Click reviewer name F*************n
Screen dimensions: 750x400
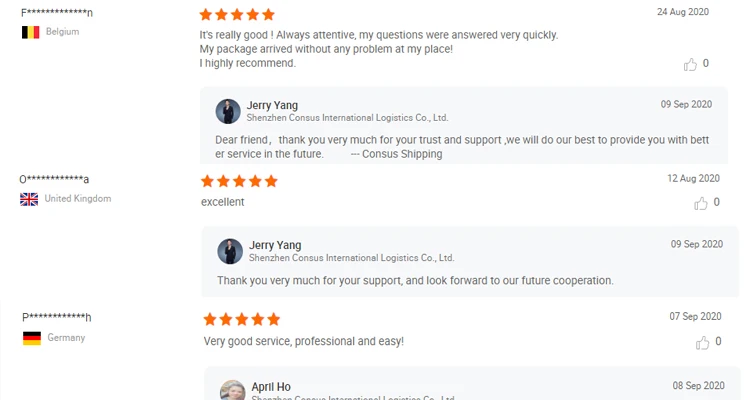click(56, 13)
